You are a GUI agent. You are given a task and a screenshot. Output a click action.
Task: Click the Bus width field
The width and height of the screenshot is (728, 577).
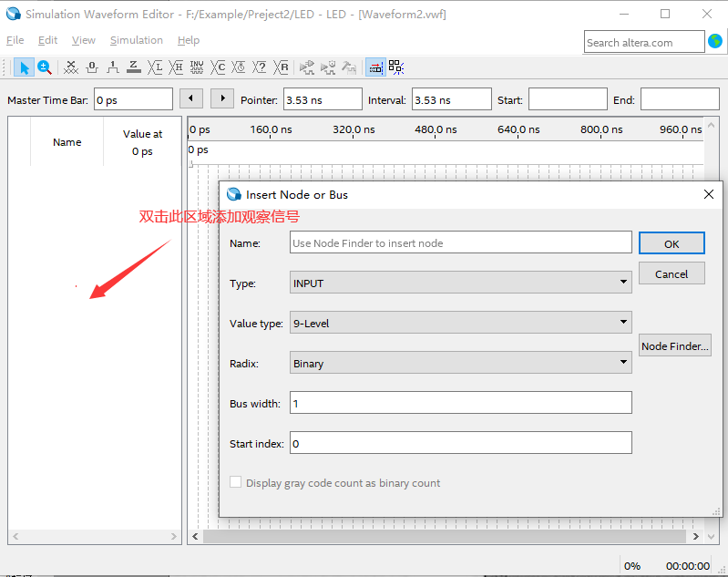pyautogui.click(x=460, y=403)
